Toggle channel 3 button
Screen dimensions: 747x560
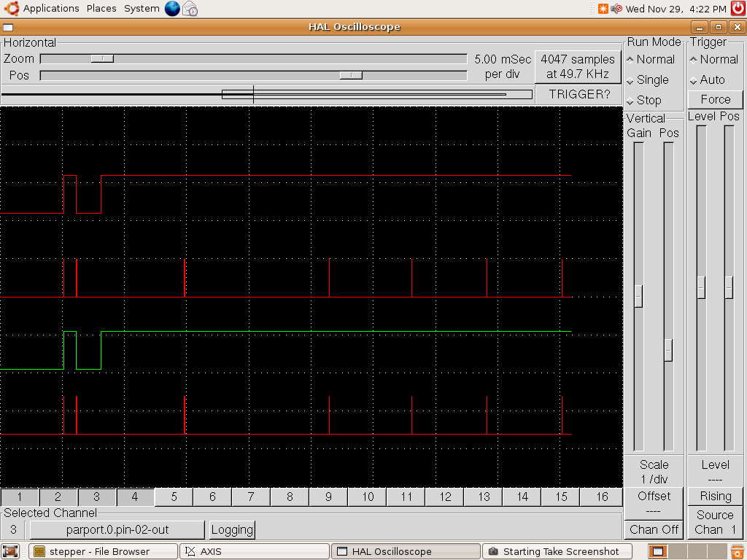click(x=97, y=497)
